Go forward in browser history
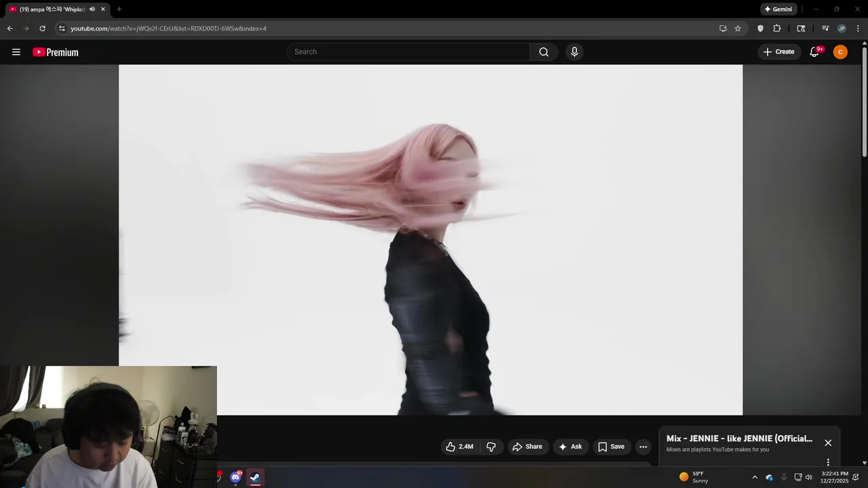This screenshot has width=868, height=488. [x=26, y=28]
